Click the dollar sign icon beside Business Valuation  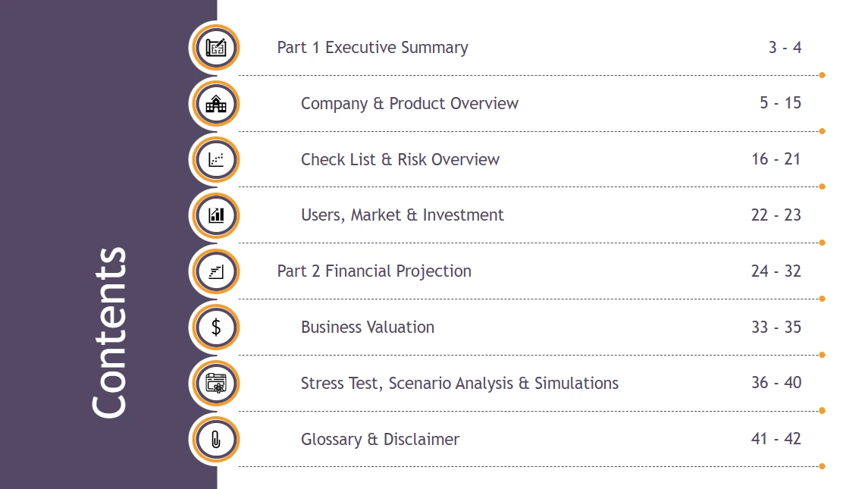coord(216,328)
